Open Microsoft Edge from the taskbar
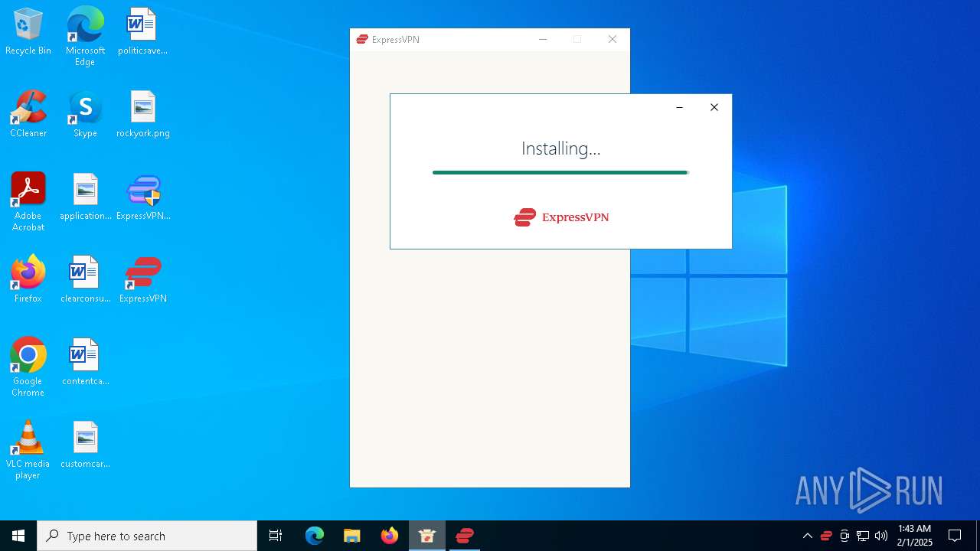The height and width of the screenshot is (551, 980). click(x=315, y=536)
